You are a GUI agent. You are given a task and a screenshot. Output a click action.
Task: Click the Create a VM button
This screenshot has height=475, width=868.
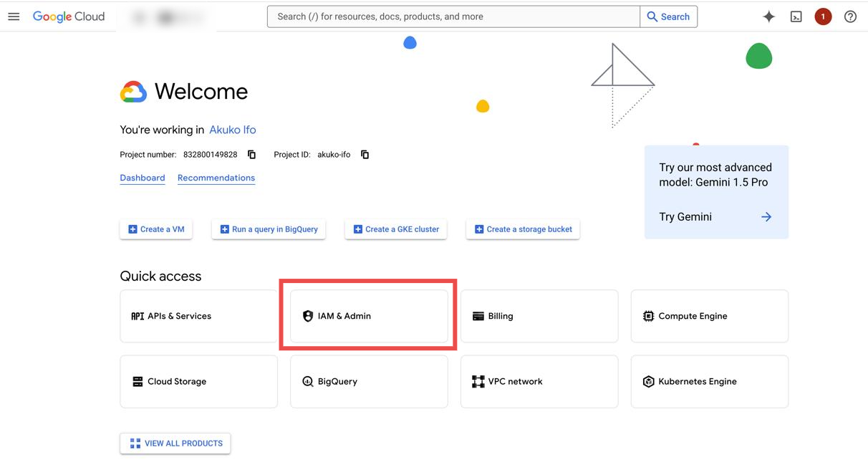pos(156,229)
